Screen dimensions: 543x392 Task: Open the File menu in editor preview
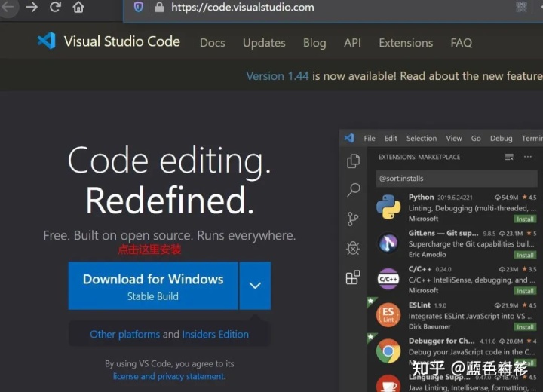point(369,139)
